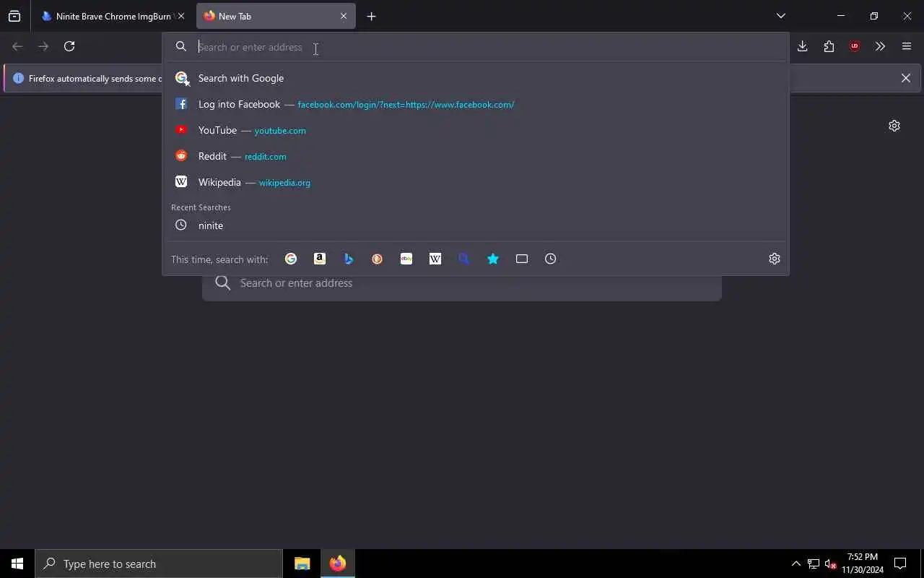Screen dimensions: 924x578
Task: Click the new tab page search box
Action: 462,283
